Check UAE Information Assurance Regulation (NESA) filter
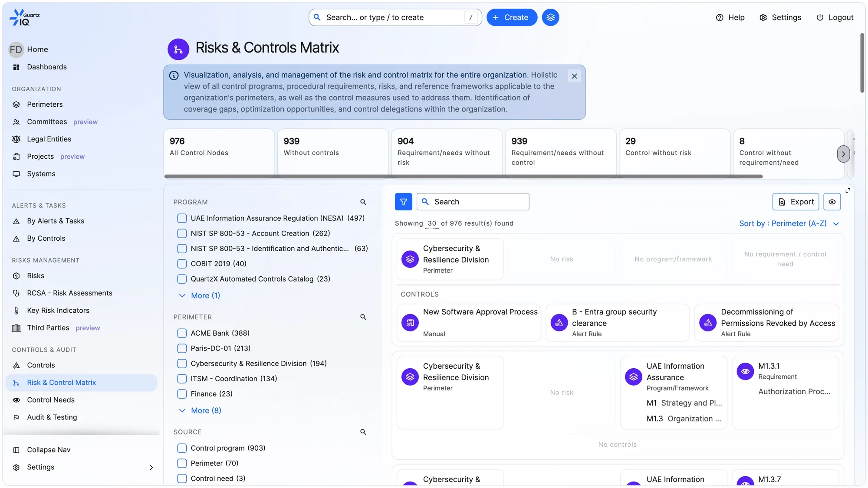 182,218
